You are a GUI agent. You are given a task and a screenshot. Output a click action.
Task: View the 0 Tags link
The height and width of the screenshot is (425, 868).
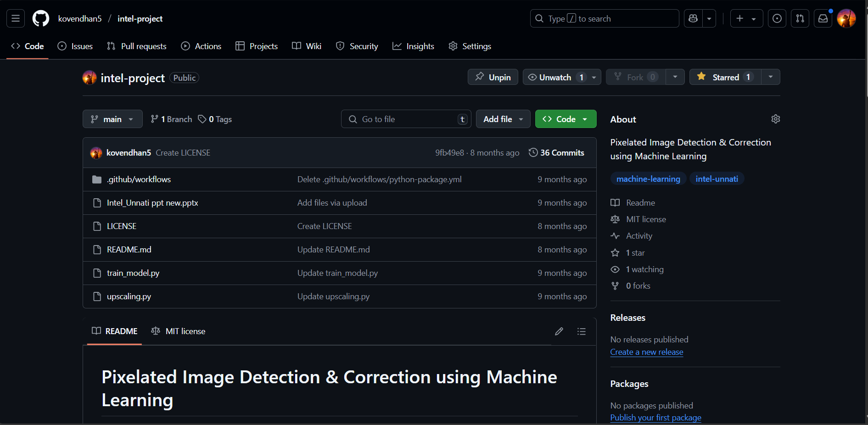(x=215, y=119)
